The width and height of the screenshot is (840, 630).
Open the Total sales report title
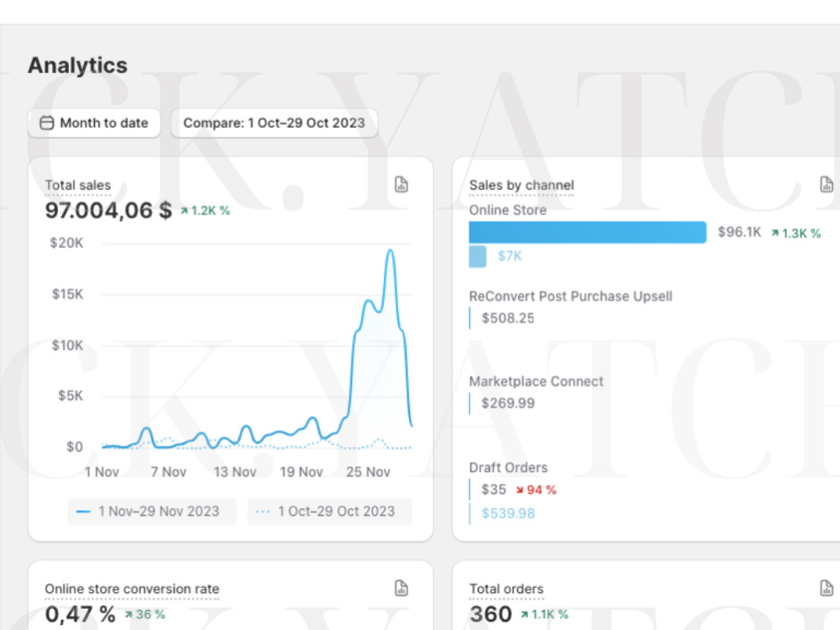click(77, 186)
